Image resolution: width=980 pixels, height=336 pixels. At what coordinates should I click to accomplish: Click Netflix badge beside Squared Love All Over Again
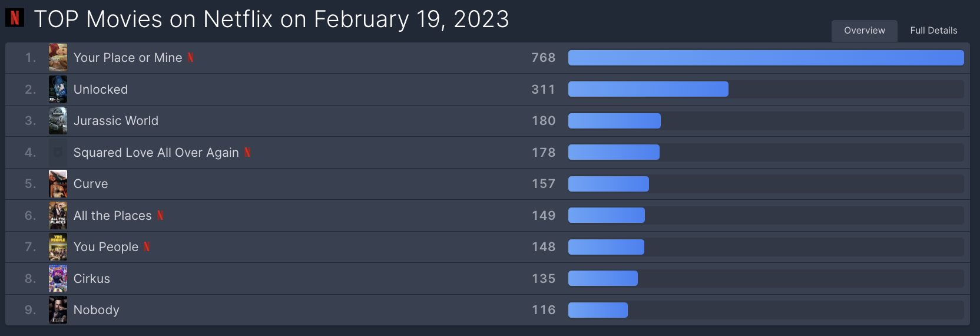[x=247, y=153]
